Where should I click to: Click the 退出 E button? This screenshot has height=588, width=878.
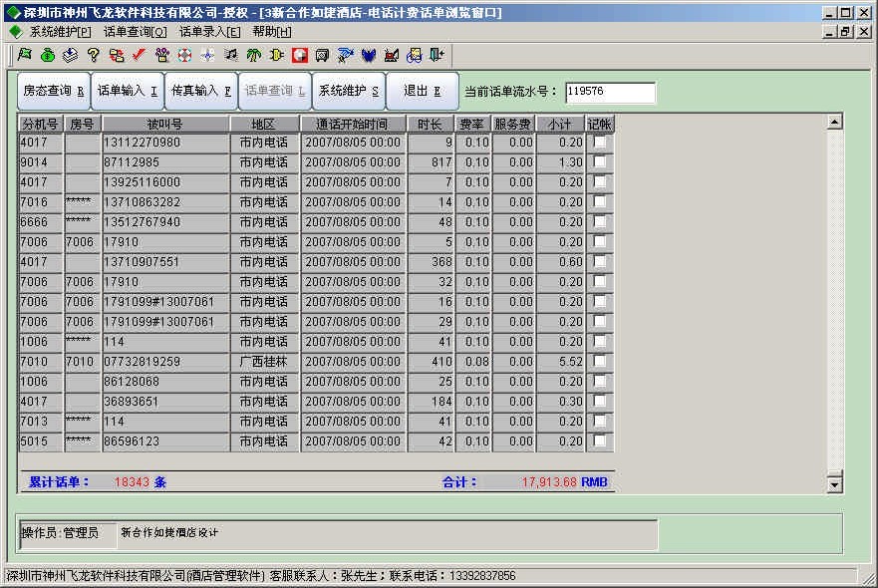(423, 91)
